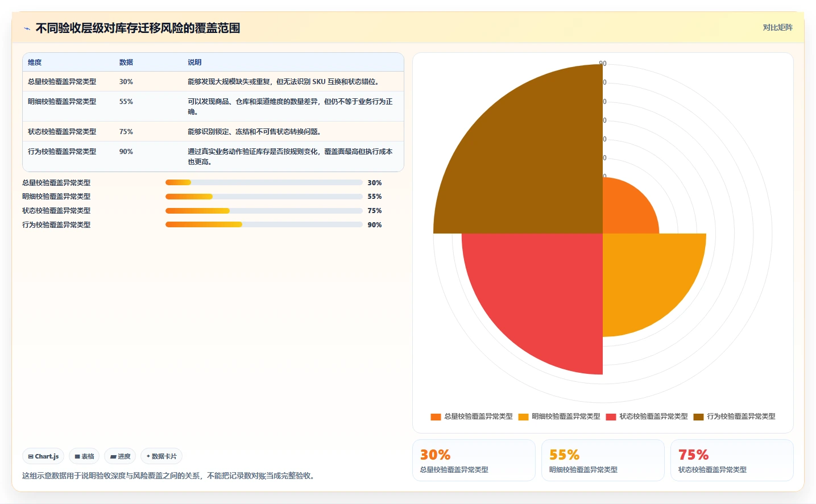816x504 pixels.
Task: Click progress list label 总量校验覆盖异常类型
Action: (56, 183)
